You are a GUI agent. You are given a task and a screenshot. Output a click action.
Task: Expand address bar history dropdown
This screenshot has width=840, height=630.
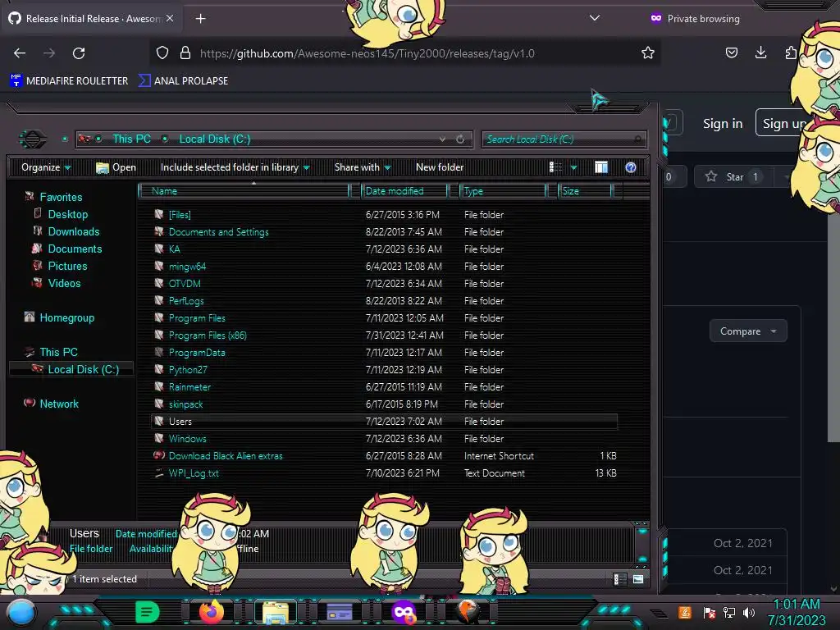coord(442,139)
